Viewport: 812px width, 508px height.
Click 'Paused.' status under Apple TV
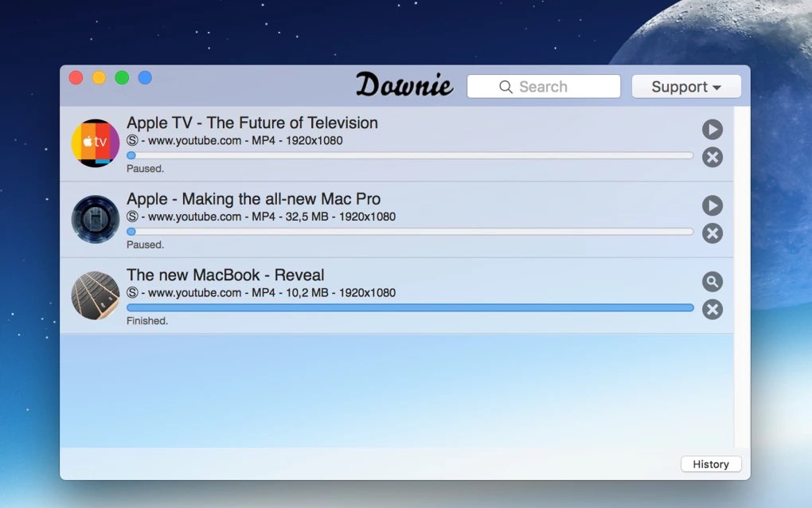(146, 169)
